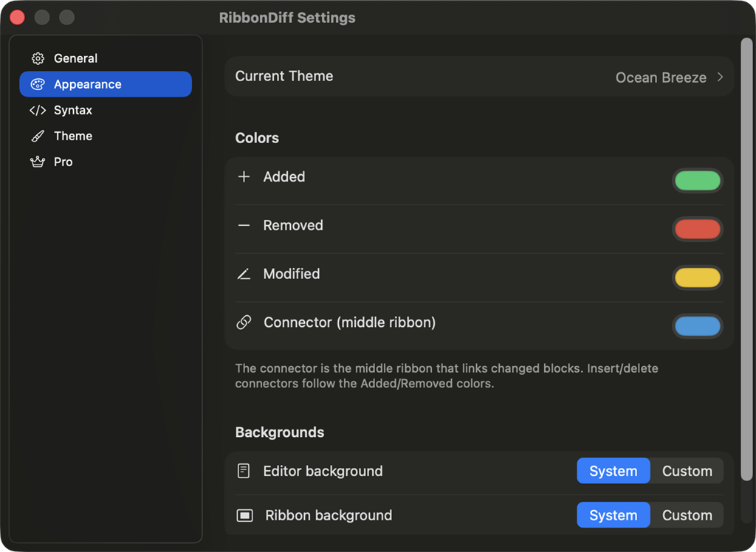Select the Theme section in the sidebar

[72, 136]
